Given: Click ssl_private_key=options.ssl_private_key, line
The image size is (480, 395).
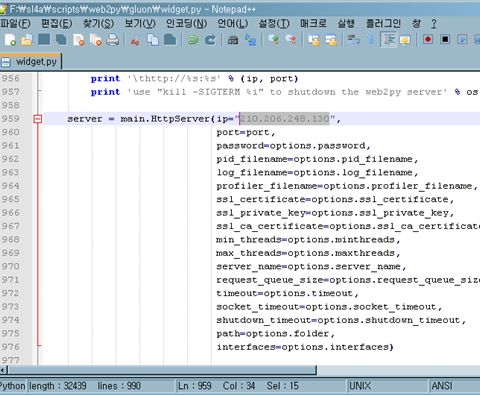Looking at the screenshot, I should (335, 213).
